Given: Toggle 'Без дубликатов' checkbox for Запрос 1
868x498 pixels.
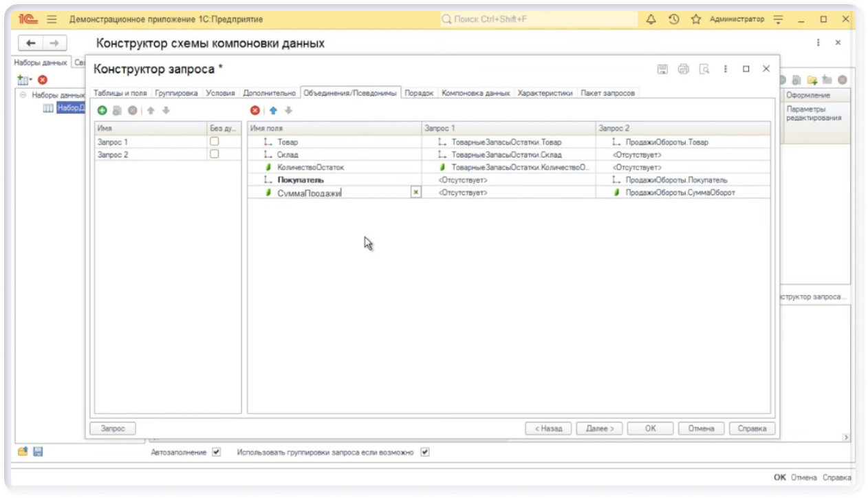Looking at the screenshot, I should (215, 141).
